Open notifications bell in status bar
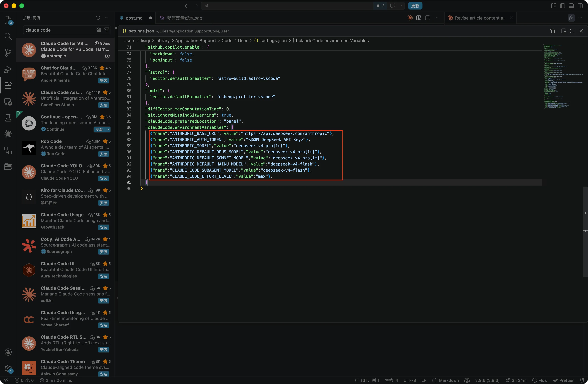 coord(582,380)
